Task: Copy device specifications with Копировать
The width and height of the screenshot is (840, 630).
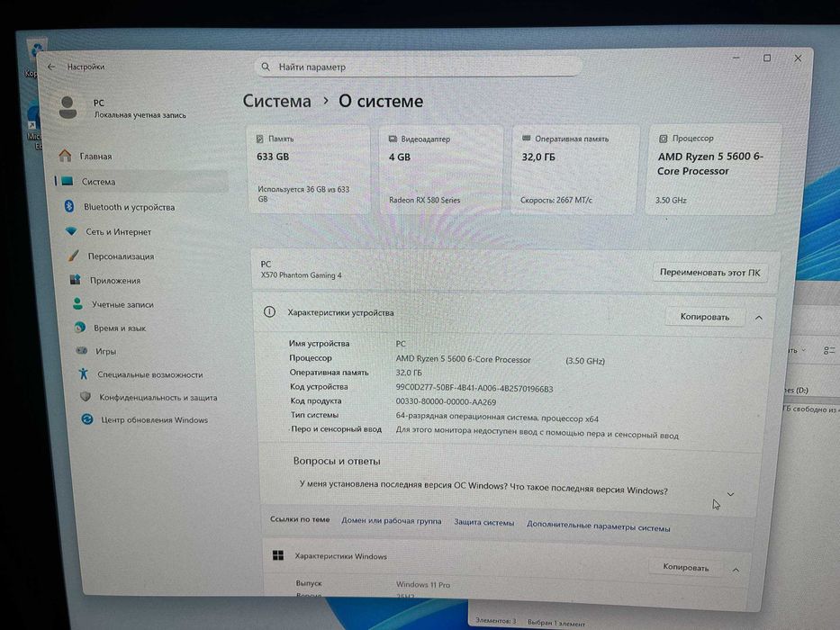Action: coord(704,317)
